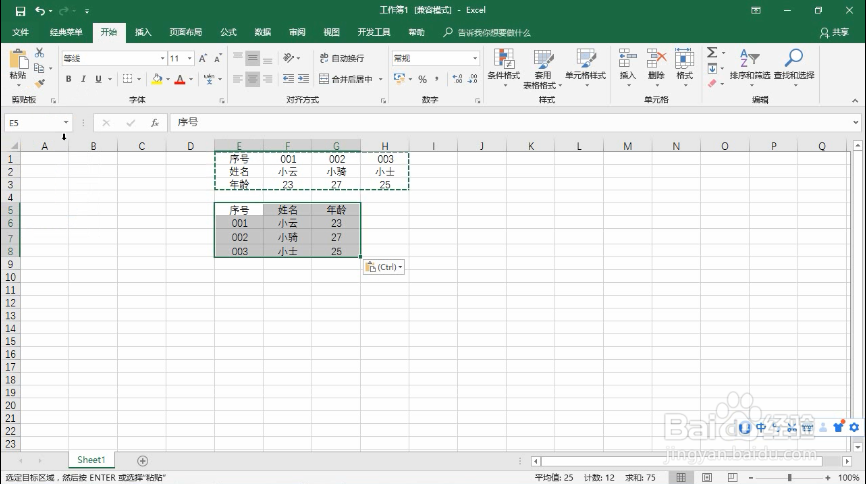This screenshot has height=484, width=866.
Task: Switch to the 数据 tab
Action: [x=262, y=33]
